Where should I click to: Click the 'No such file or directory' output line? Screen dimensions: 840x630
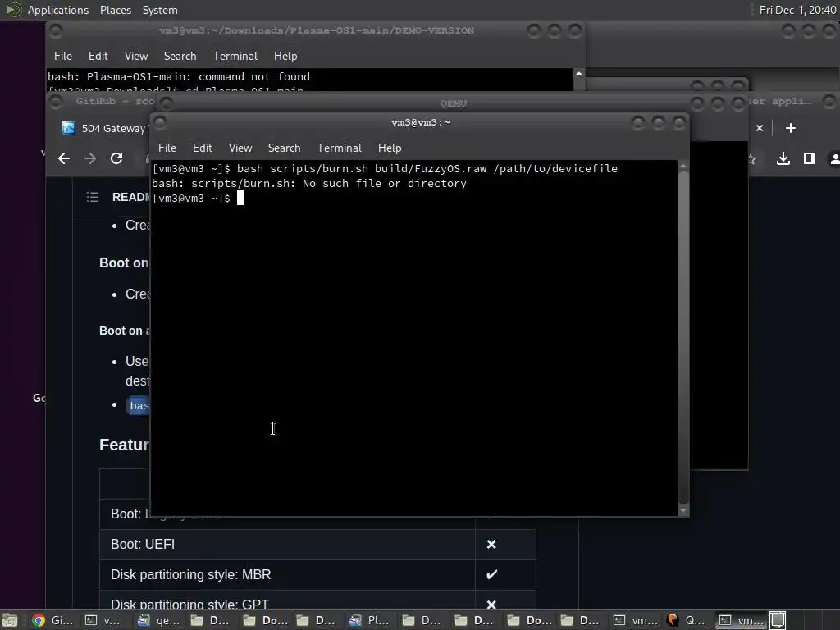309,184
